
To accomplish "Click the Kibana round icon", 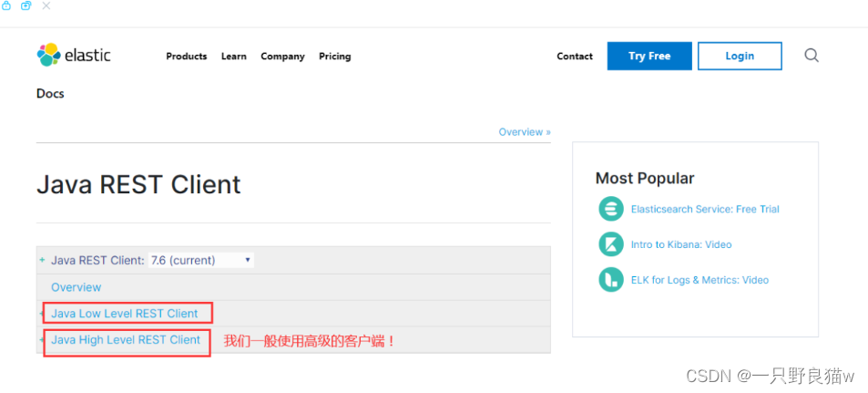I will tap(611, 244).
